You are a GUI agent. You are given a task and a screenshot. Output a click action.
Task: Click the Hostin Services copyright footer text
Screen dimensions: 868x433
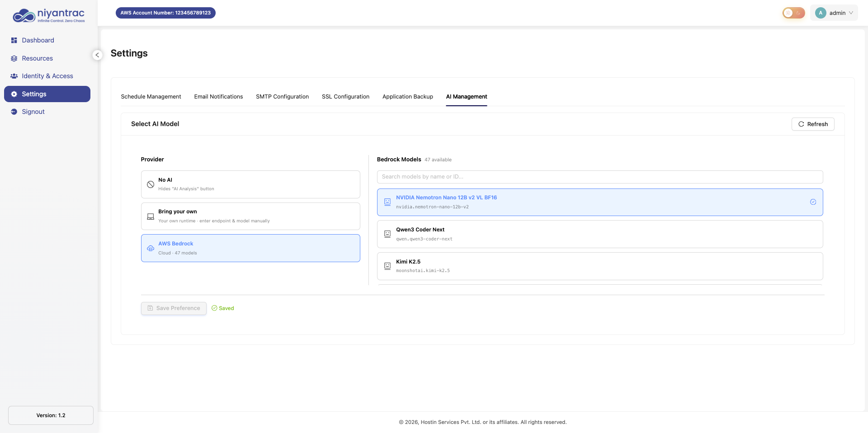(x=482, y=422)
